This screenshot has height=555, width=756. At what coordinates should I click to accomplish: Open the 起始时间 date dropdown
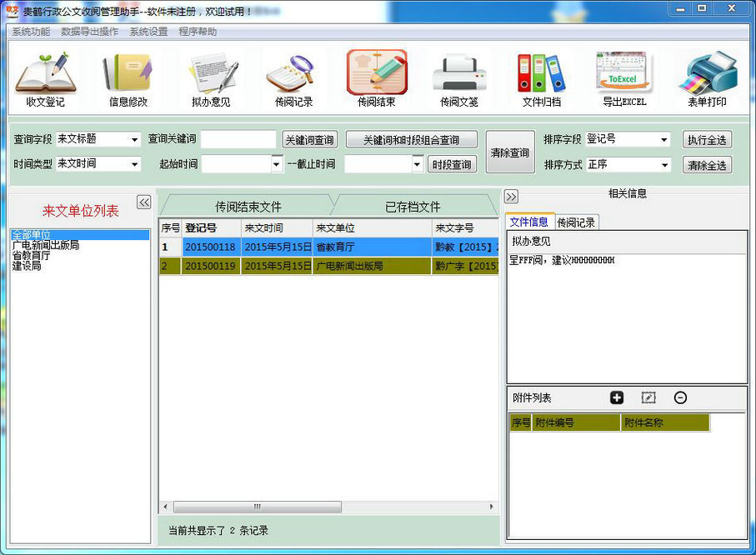click(x=278, y=164)
